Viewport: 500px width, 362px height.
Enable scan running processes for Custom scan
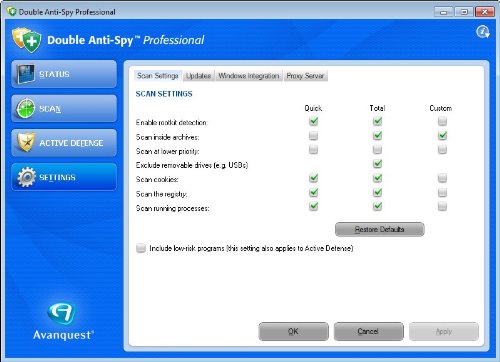[x=442, y=206]
